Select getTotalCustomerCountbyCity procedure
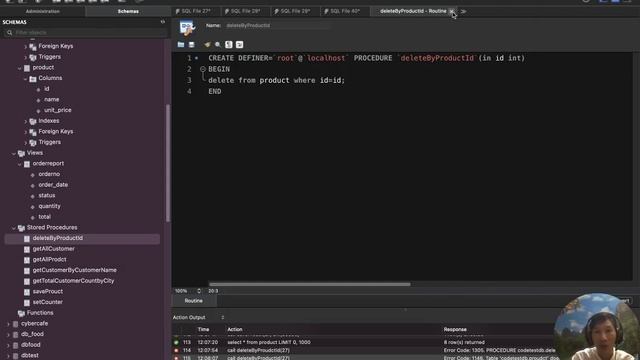The image size is (640, 360). tap(73, 281)
